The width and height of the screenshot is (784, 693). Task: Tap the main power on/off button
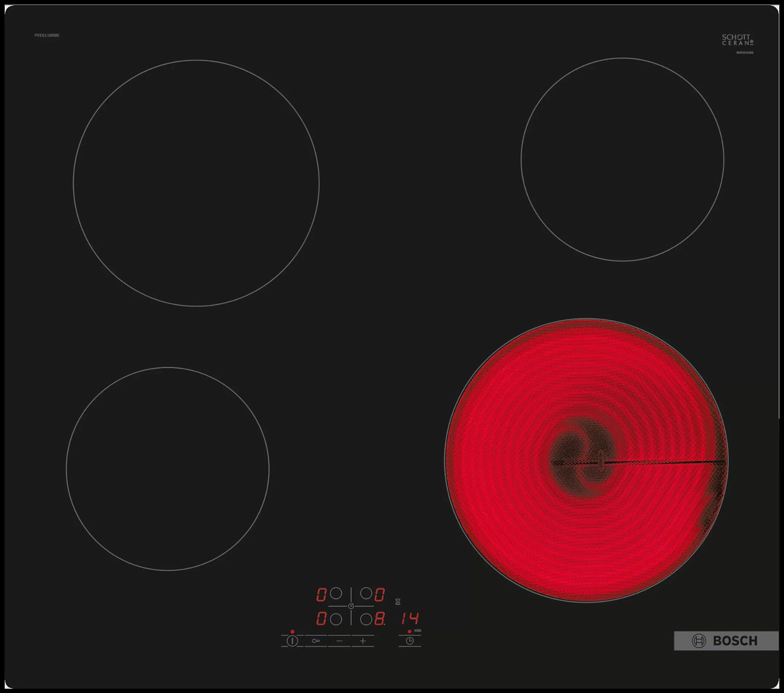292,641
